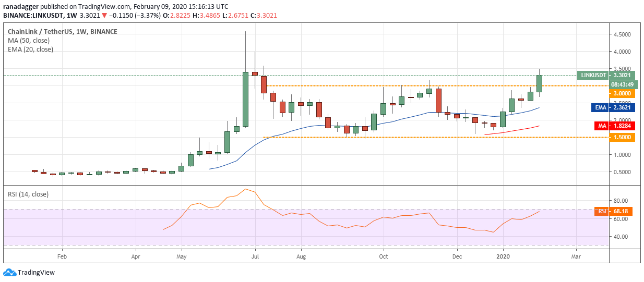Click the ChainLink / TetherUS chart title

coord(62,32)
